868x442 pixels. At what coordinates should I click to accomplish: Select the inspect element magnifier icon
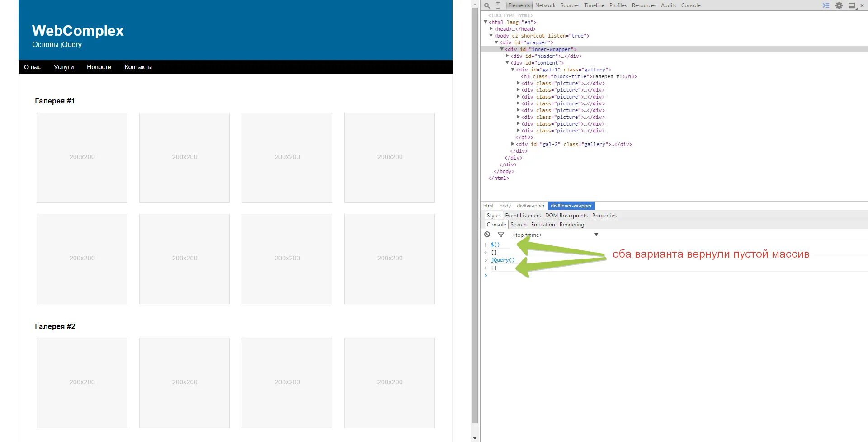(486, 5)
